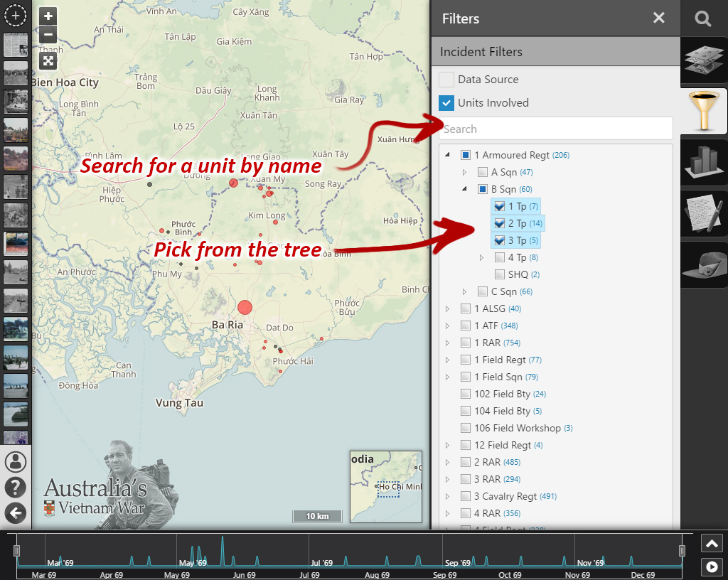Viewport: 728px width, 580px height.
Task: Open the map layers stack icon
Action: click(703, 60)
